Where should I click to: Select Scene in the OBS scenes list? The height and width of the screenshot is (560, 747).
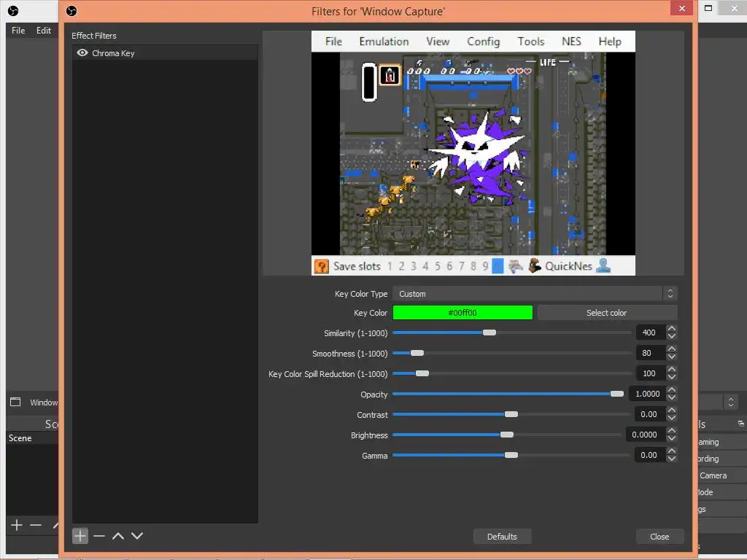[x=32, y=438]
